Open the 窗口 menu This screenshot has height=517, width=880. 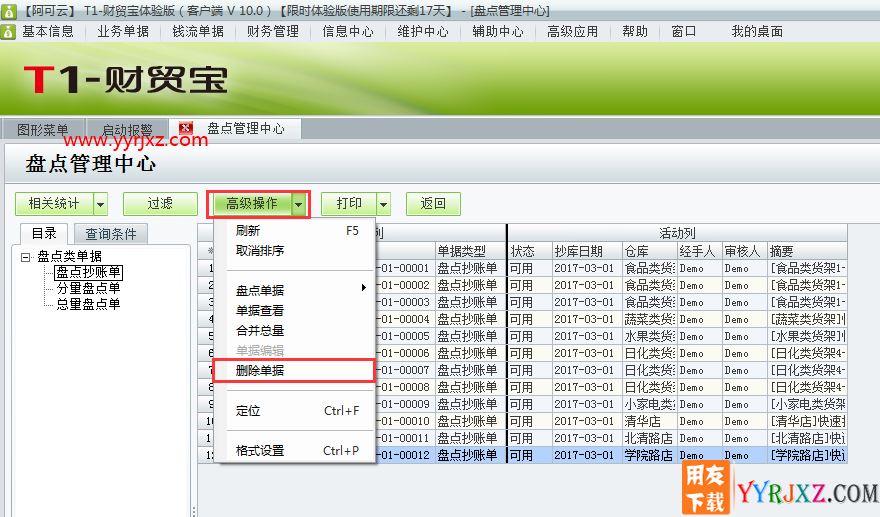pyautogui.click(x=684, y=31)
